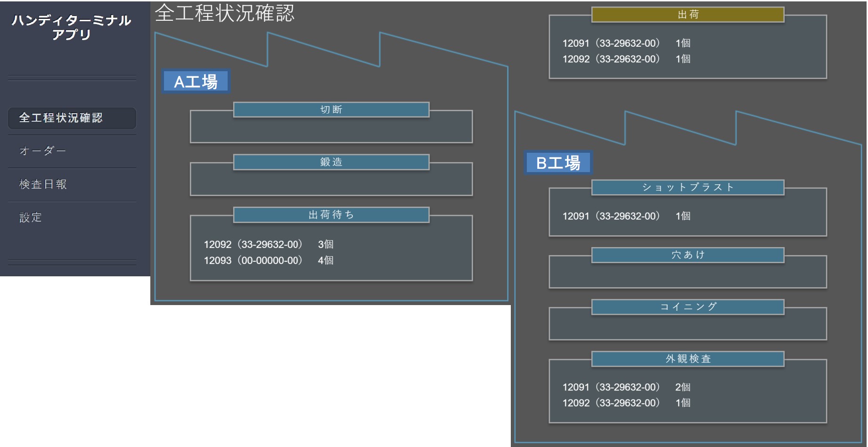The height and width of the screenshot is (447, 868).
Task: Open the 検査日報 menu item
Action: [72, 184]
